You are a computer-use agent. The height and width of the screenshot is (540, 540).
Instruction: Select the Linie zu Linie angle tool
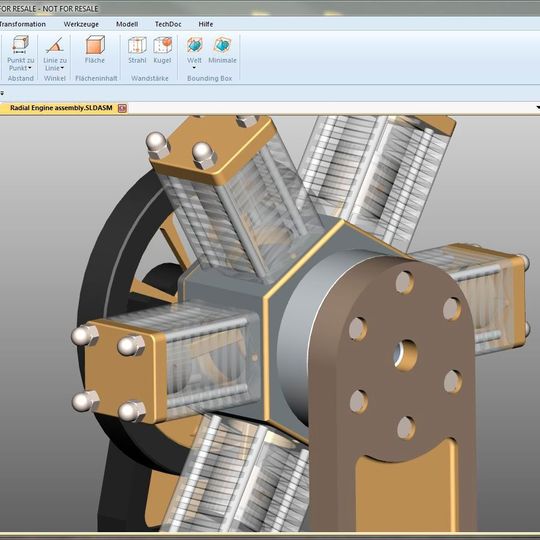tap(54, 53)
